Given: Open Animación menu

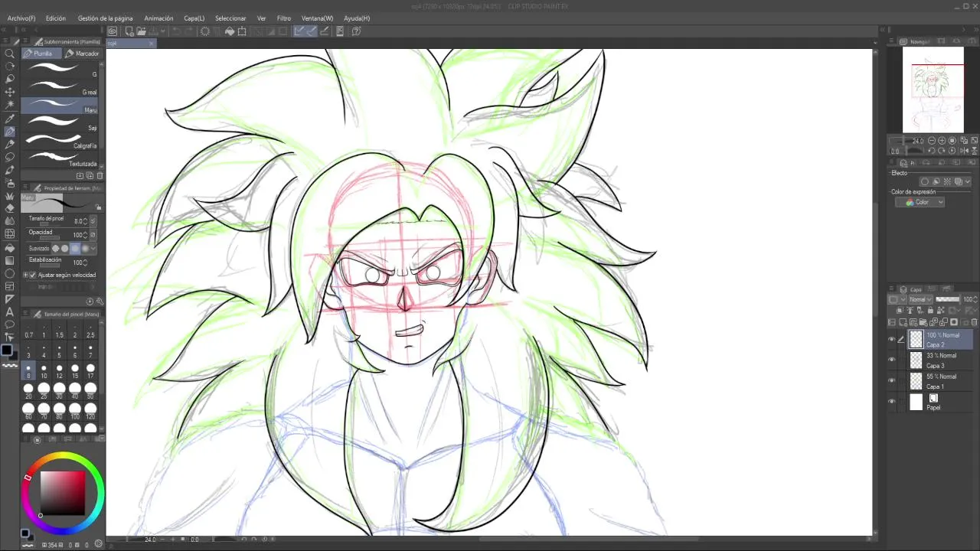Looking at the screenshot, I should (158, 18).
